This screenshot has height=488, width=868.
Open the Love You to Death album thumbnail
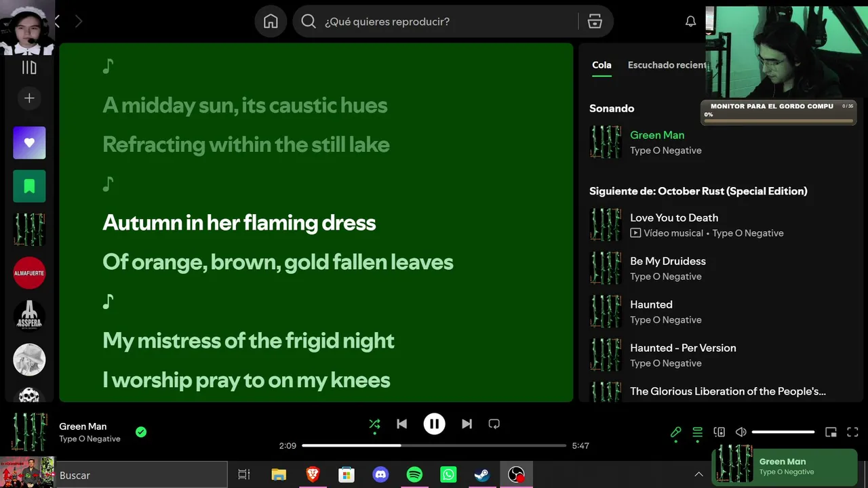click(606, 225)
